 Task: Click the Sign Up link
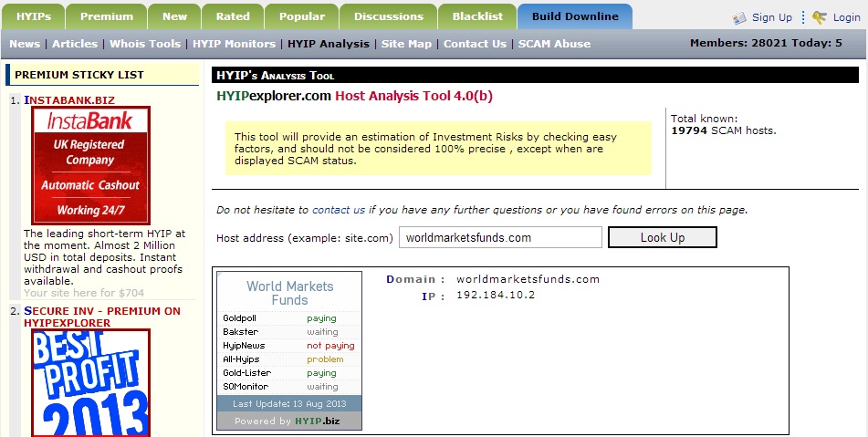coord(771,17)
